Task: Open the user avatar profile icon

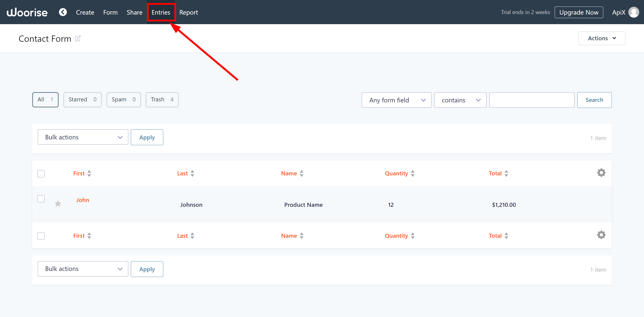Action: 634,12
